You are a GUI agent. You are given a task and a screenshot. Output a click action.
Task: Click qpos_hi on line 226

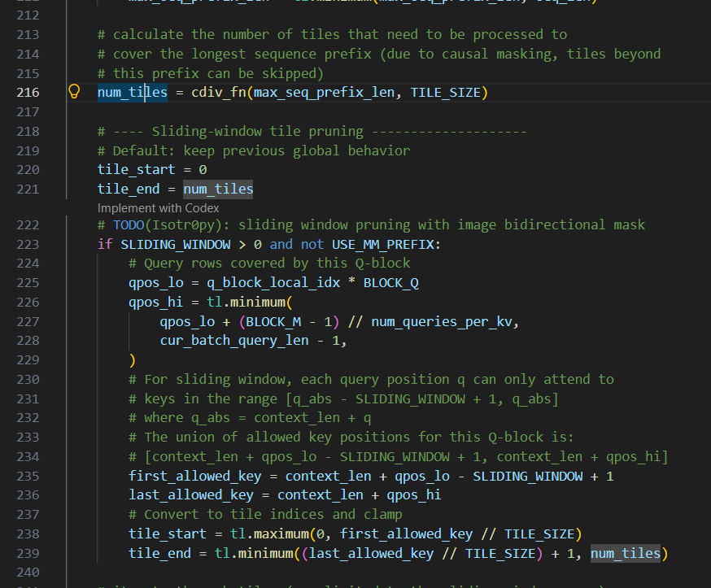156,303
